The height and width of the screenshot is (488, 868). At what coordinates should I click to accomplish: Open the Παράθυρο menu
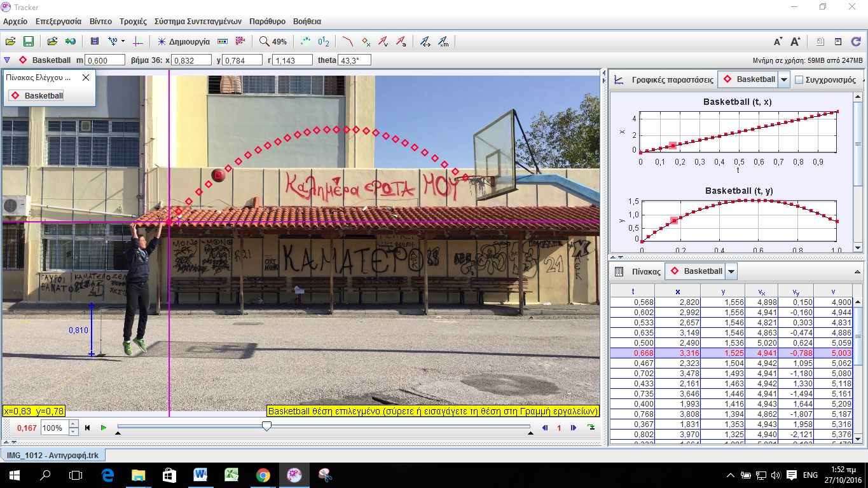click(267, 21)
